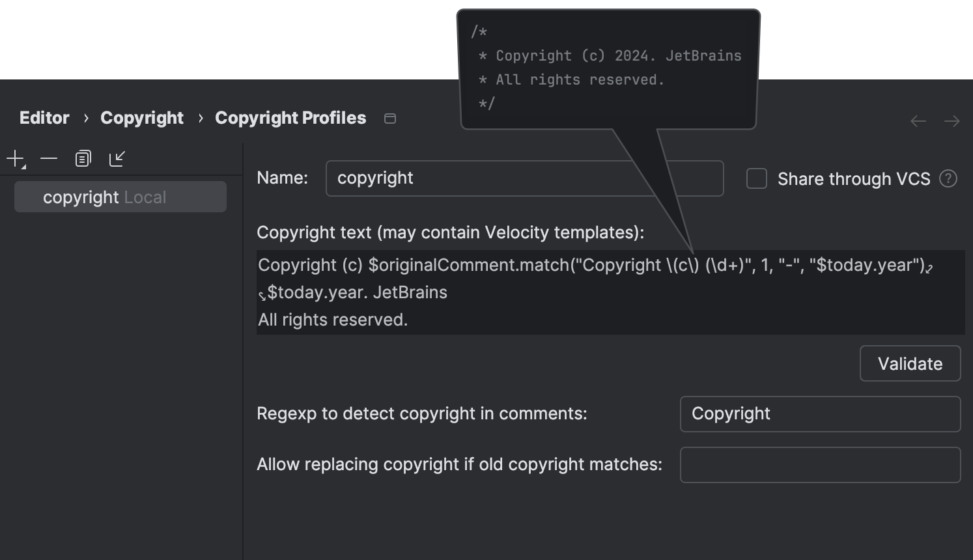Enable Share through VCS
This screenshot has width=973, height=560.
pos(756,178)
